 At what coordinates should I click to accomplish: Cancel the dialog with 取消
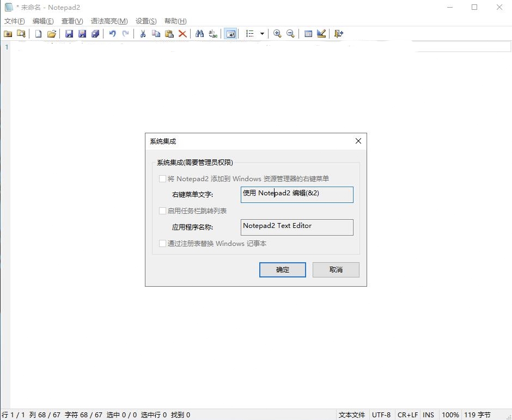[x=336, y=270]
